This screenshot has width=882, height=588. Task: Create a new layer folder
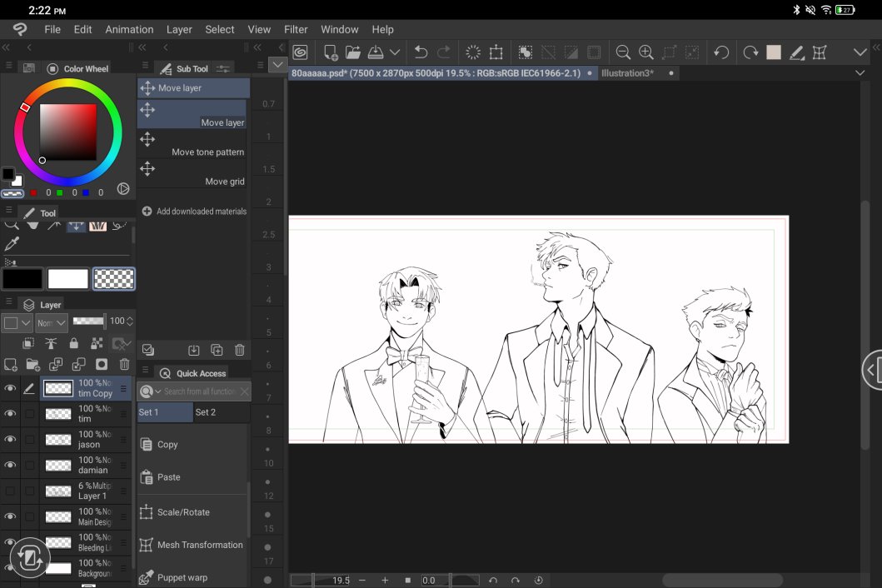click(x=33, y=365)
